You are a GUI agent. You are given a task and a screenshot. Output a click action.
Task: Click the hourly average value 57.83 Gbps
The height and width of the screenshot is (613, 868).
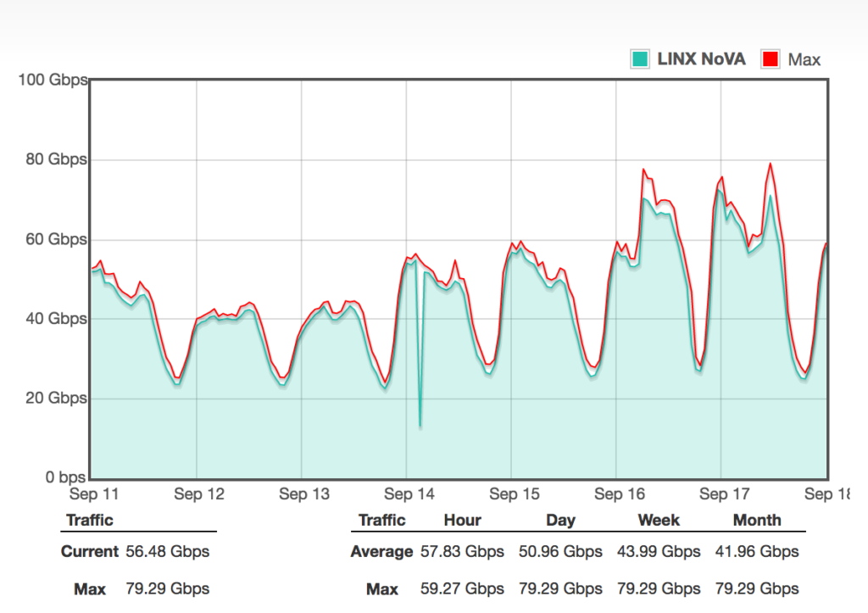click(x=462, y=551)
